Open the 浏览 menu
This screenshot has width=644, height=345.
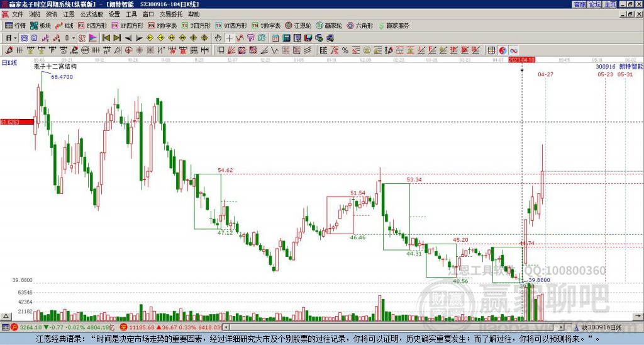[x=35, y=14]
